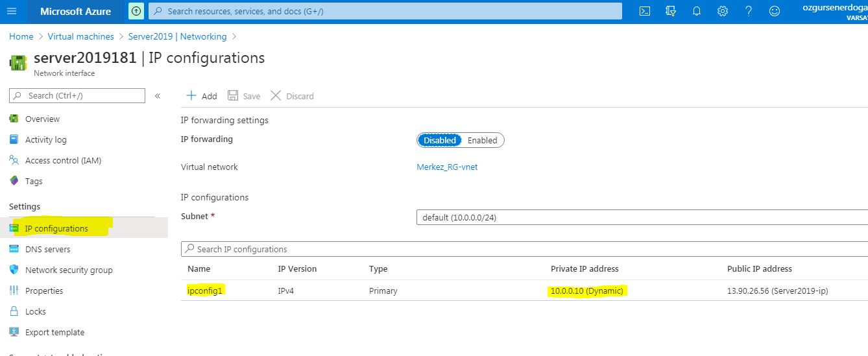Click the network interface resource icon
This screenshot has width=868, height=356.
pos(18,63)
